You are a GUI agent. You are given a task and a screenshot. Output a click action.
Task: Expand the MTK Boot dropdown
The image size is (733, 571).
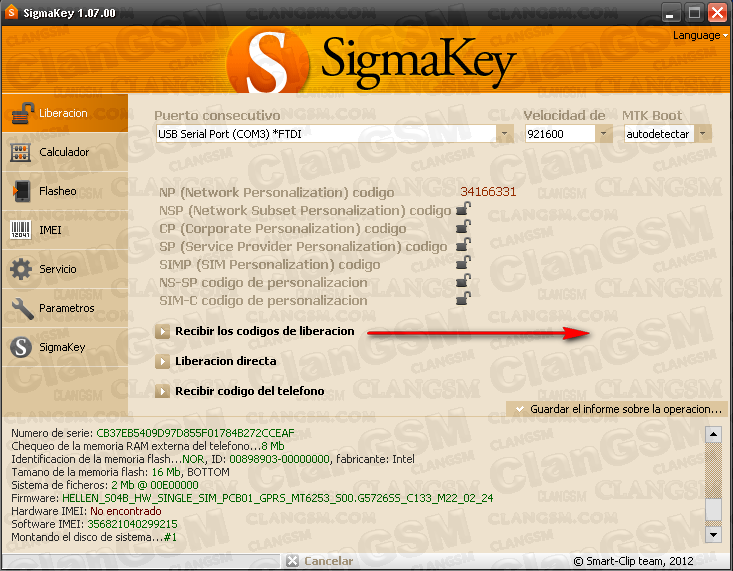703,134
